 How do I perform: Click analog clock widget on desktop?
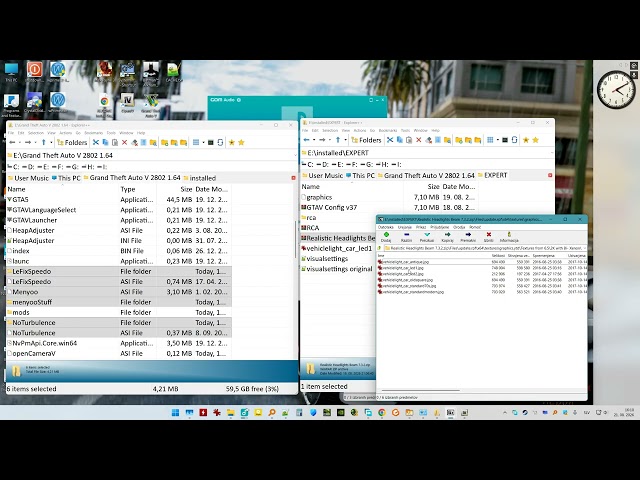click(x=616, y=90)
